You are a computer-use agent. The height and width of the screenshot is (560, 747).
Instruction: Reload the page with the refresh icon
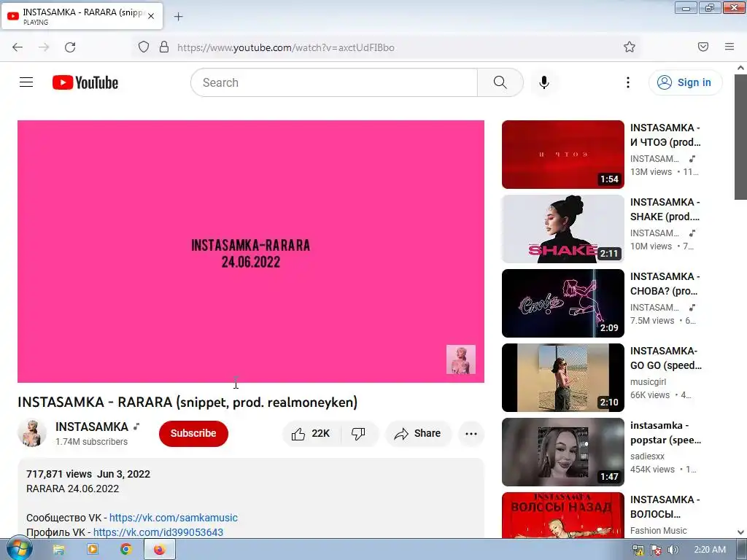pyautogui.click(x=70, y=47)
